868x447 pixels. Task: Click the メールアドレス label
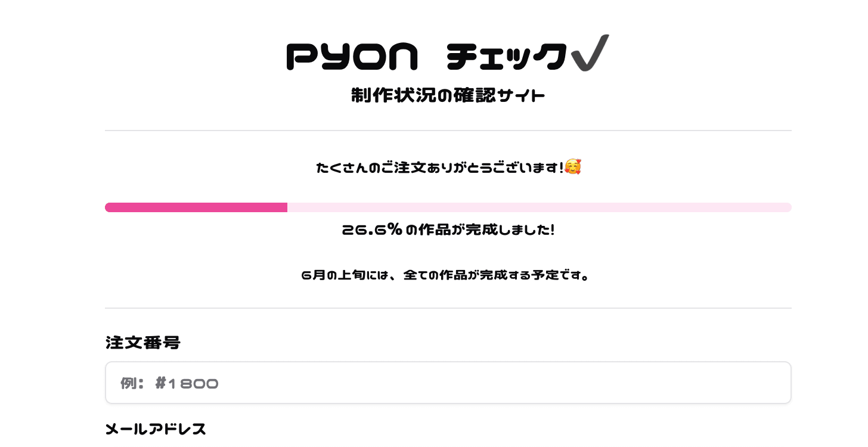tap(156, 429)
